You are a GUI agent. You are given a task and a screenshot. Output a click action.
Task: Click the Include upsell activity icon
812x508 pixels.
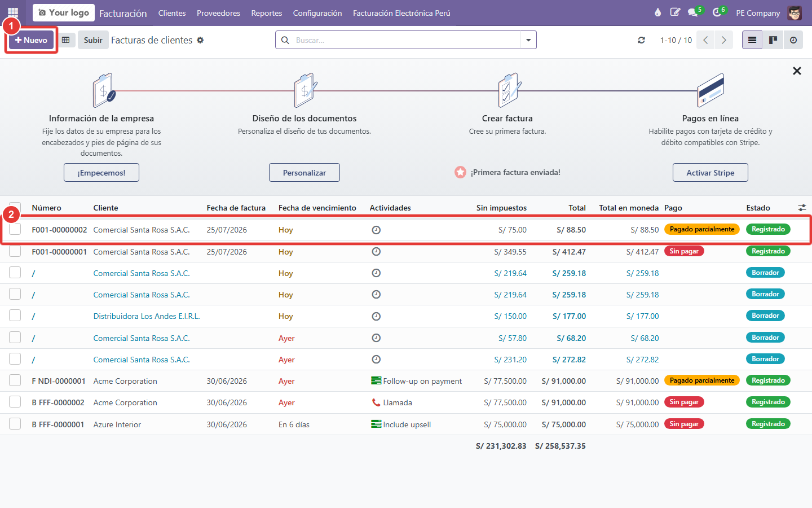pyautogui.click(x=376, y=424)
